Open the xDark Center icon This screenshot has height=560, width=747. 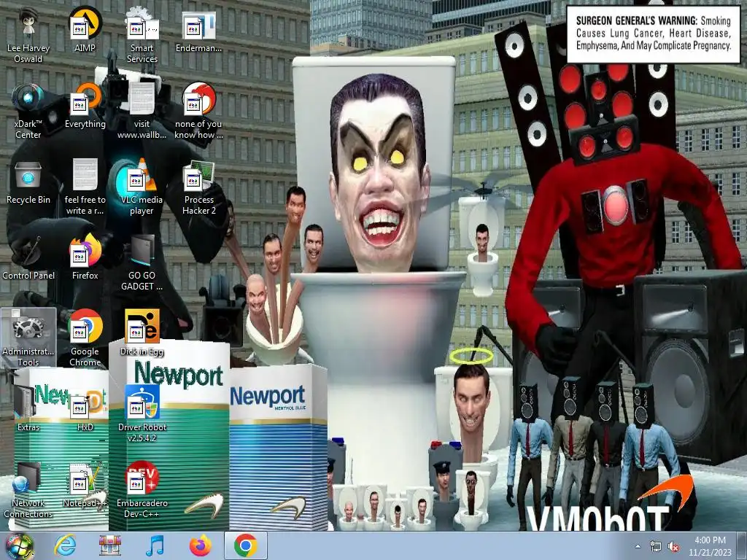coord(28,112)
